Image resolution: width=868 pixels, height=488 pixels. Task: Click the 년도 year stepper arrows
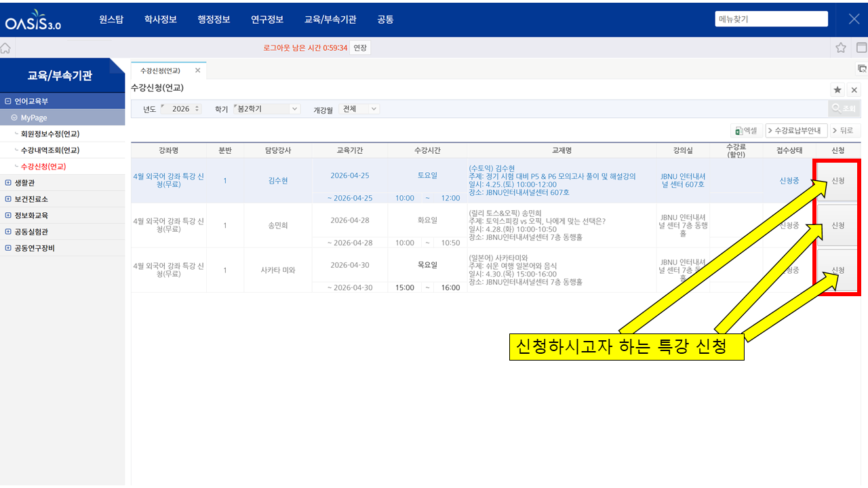[x=197, y=108]
